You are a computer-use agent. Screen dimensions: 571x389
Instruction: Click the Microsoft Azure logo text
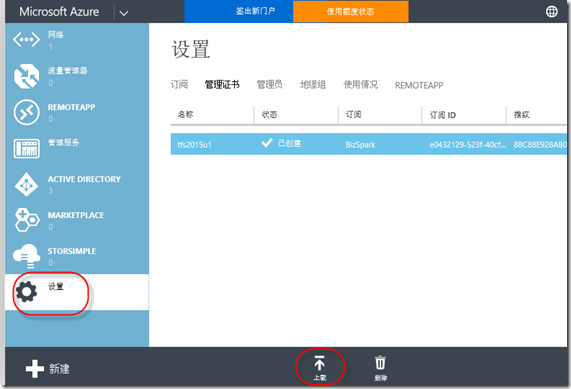[59, 12]
